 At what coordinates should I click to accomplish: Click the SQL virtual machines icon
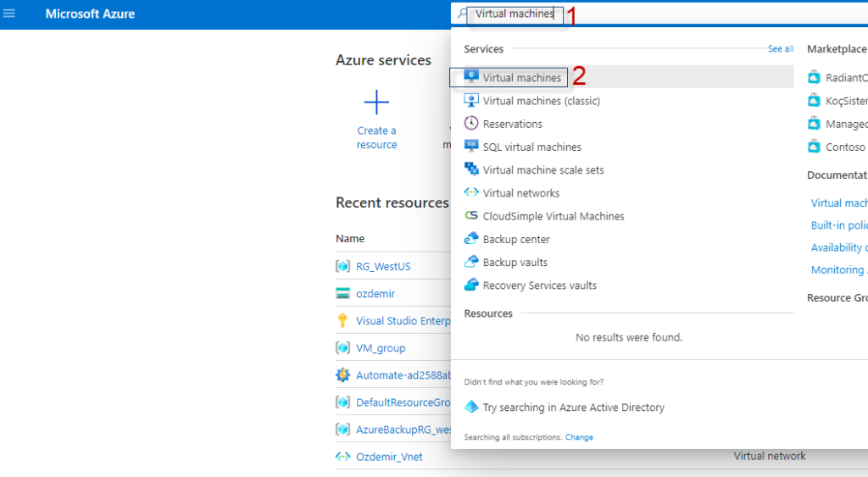(471, 146)
